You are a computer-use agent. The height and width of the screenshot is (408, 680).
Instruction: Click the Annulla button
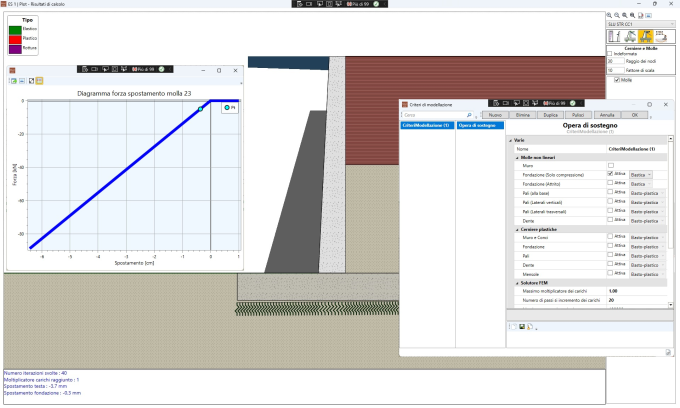[x=607, y=115]
